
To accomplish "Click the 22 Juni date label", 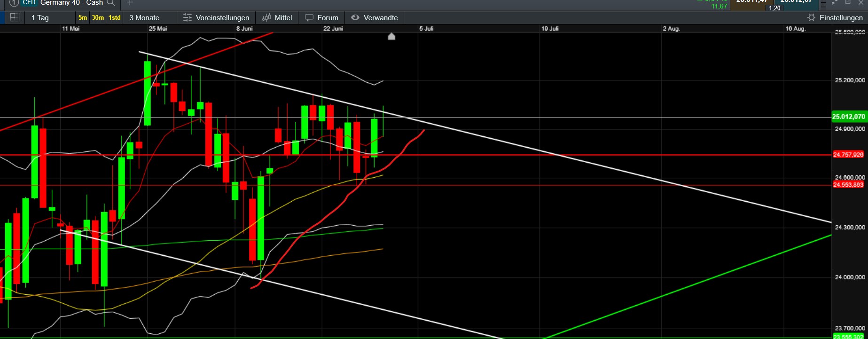I will coord(333,29).
